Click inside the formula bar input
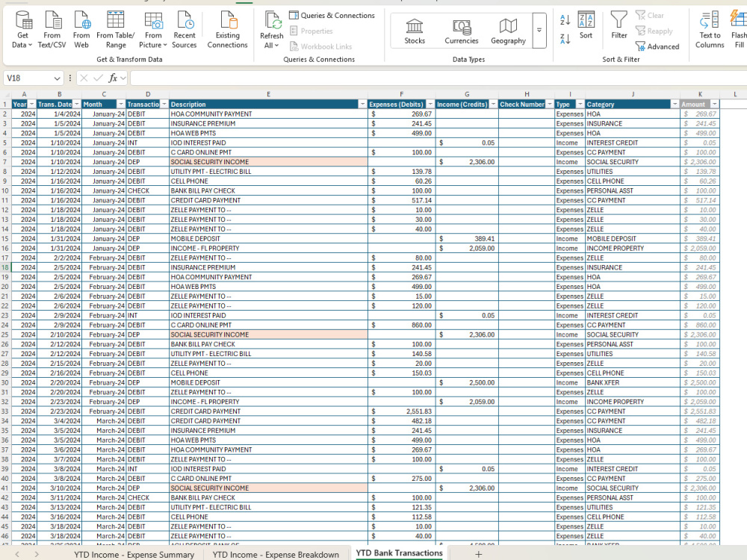Screen dimensions: 747x560 438,78
